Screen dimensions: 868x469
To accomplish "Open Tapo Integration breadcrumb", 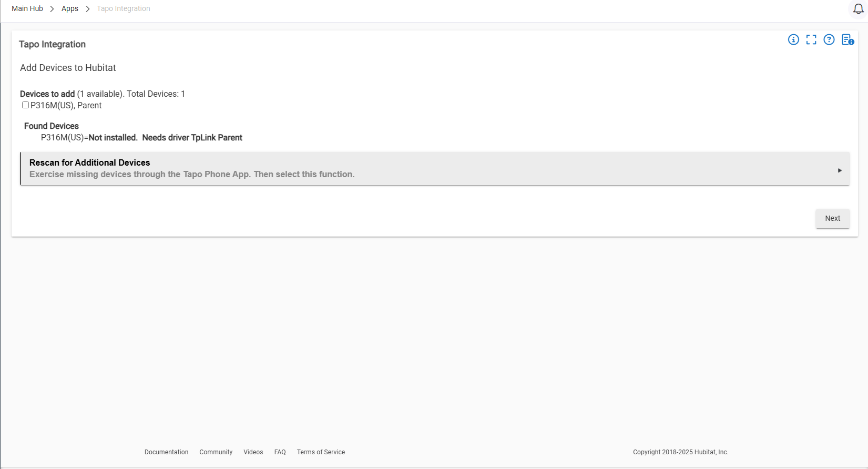I will click(124, 8).
